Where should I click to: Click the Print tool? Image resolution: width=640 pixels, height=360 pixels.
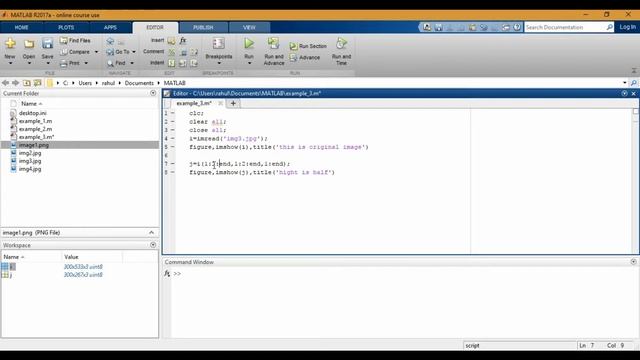(x=70, y=63)
